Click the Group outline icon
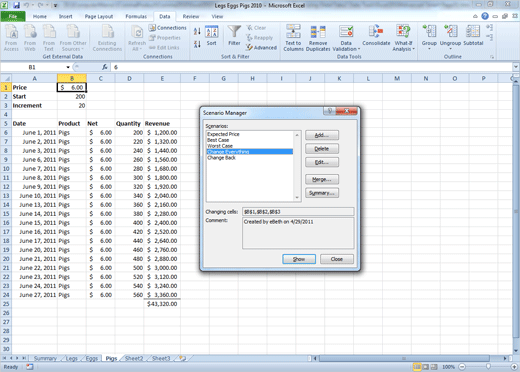 429,37
